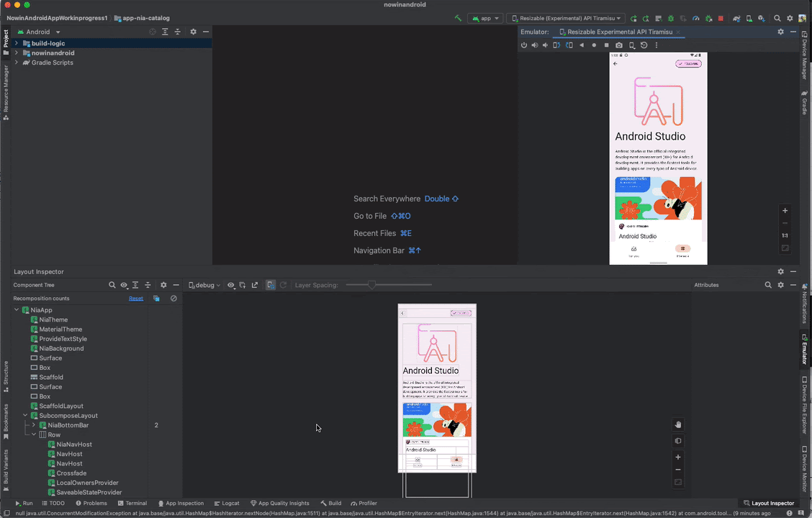Open Search Everywhere magnifier in main toolbar
Screen dimensions: 812x518
[x=777, y=18]
